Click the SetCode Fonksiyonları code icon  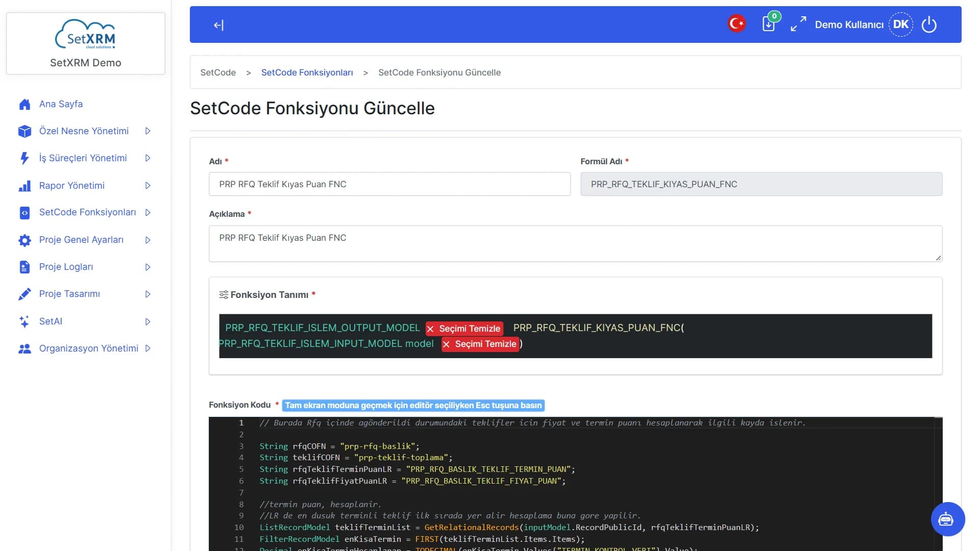pos(24,213)
